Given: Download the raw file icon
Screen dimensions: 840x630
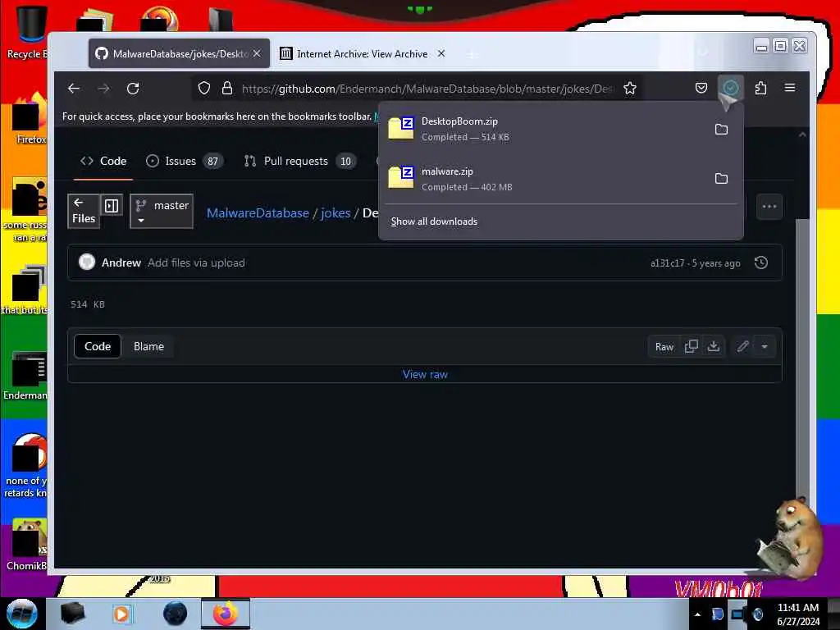Looking at the screenshot, I should click(x=714, y=347).
